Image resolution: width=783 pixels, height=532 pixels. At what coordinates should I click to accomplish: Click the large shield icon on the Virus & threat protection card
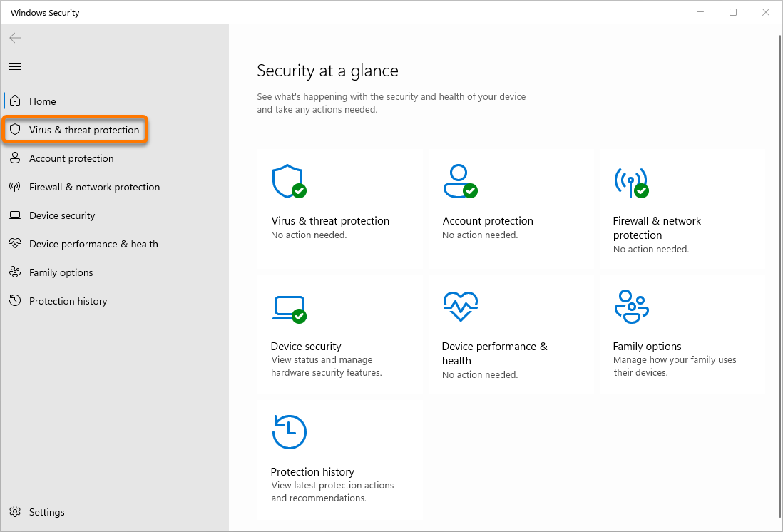pos(289,181)
